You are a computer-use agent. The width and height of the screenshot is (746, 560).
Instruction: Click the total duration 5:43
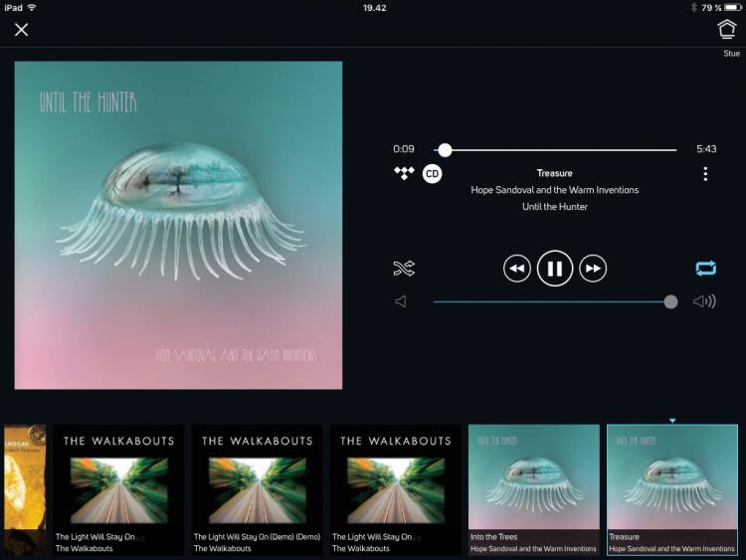click(x=706, y=149)
